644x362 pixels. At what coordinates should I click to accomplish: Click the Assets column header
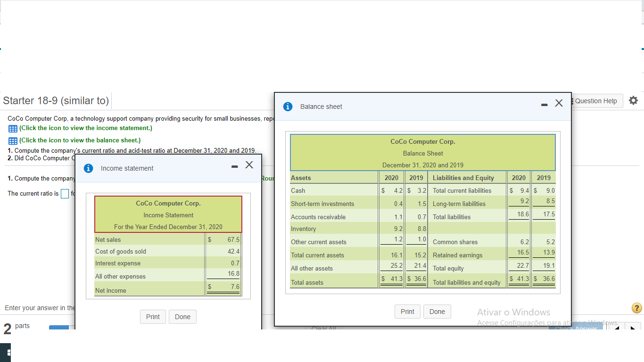click(x=301, y=178)
